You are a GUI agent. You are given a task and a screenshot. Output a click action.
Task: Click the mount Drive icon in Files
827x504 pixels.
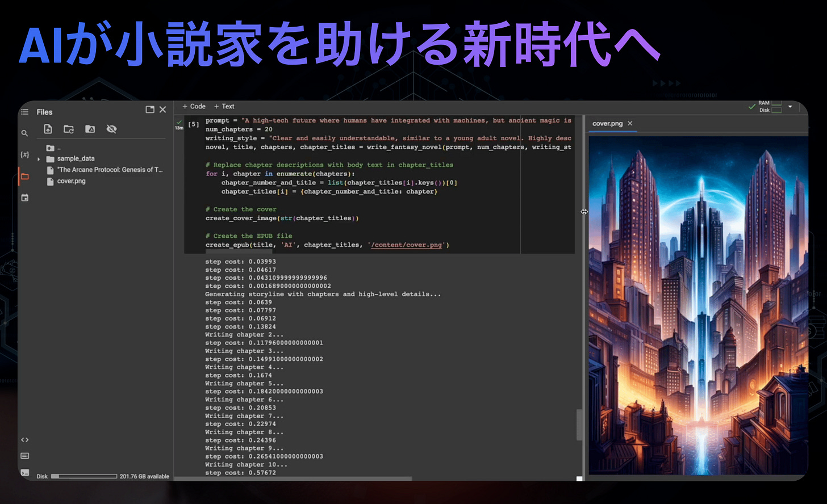pyautogui.click(x=90, y=129)
